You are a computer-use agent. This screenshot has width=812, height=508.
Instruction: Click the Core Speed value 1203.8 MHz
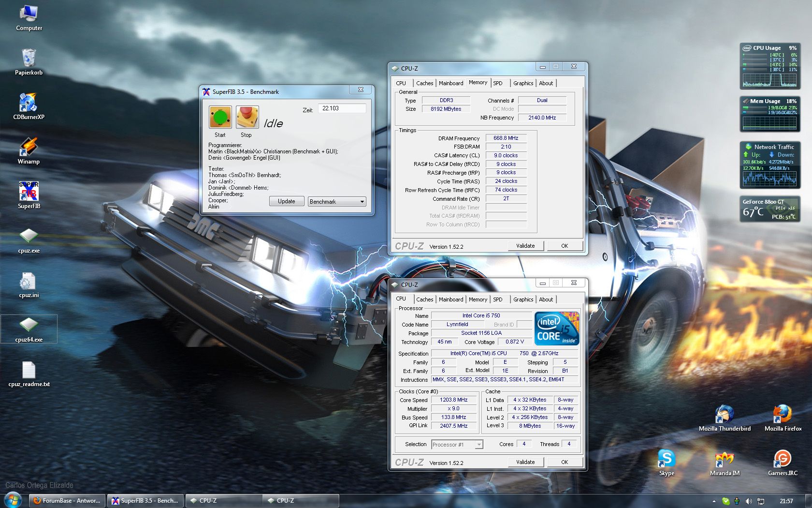pyautogui.click(x=454, y=400)
